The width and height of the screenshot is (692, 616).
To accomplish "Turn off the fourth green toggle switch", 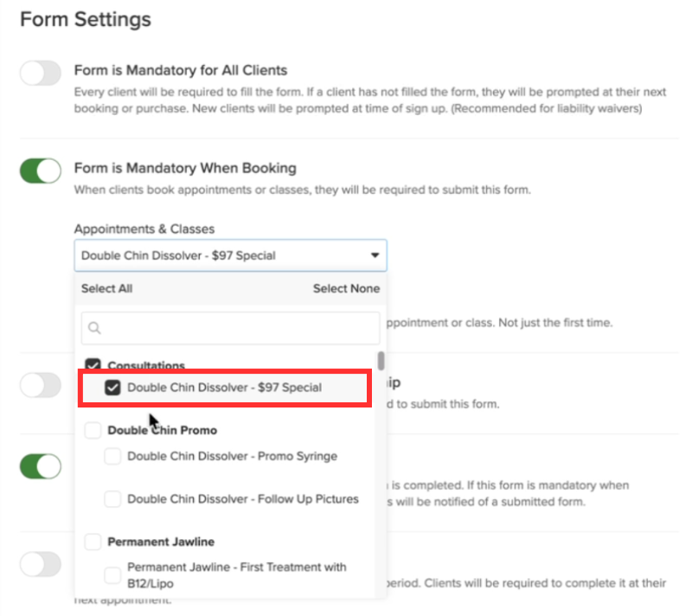I will 41,467.
